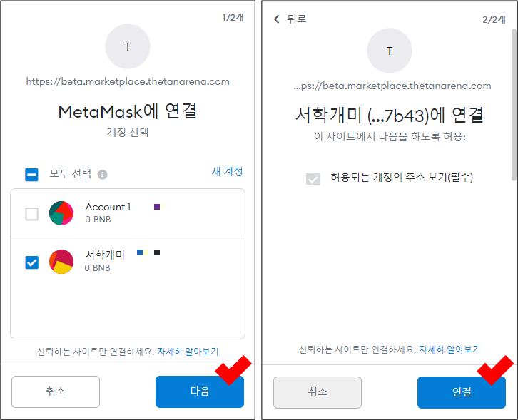Click the 서학개미 account avatar icon
518x420 pixels.
point(61,262)
